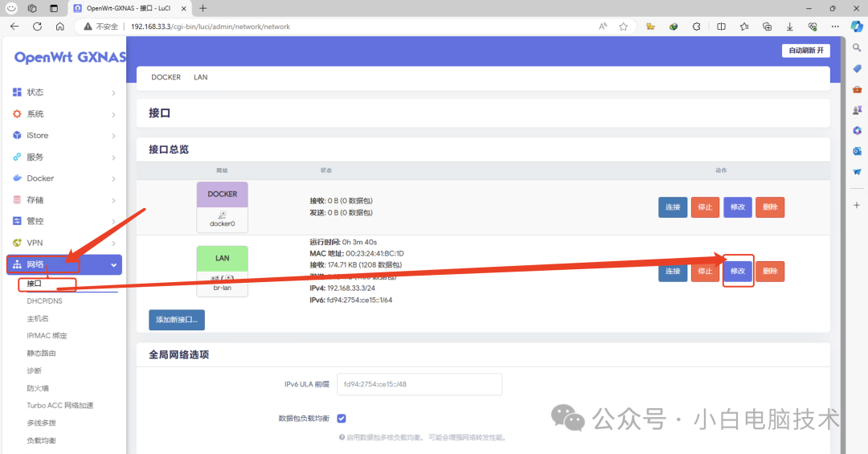Click 停止 button for LAN interface
The image size is (868, 454).
[706, 272]
